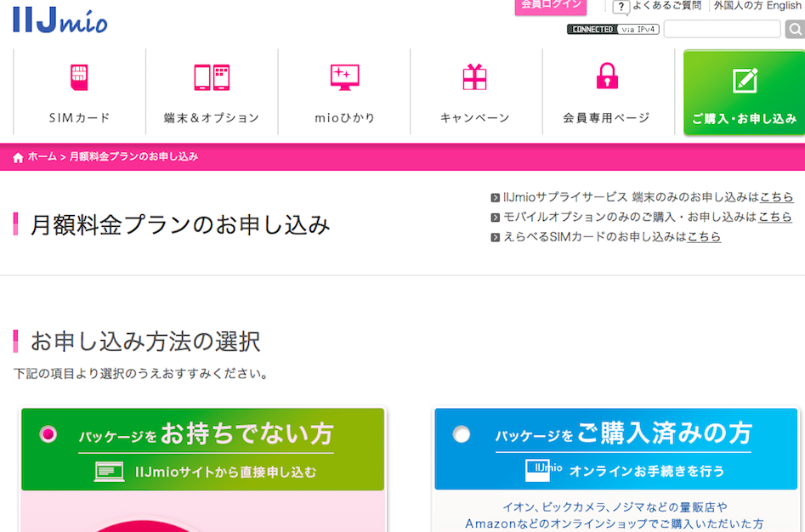
Task: Select the パッケージをお持ちでない方 radio button
Action: point(48,434)
